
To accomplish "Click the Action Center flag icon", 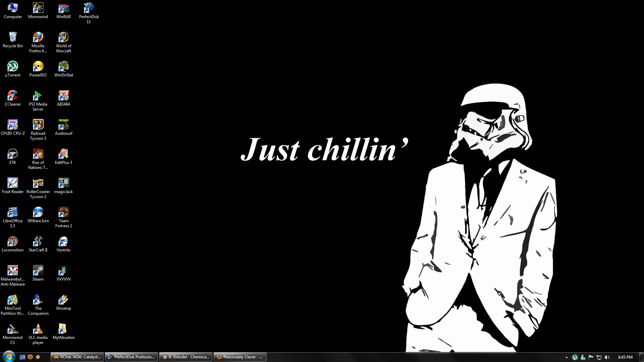I will [x=591, y=357].
